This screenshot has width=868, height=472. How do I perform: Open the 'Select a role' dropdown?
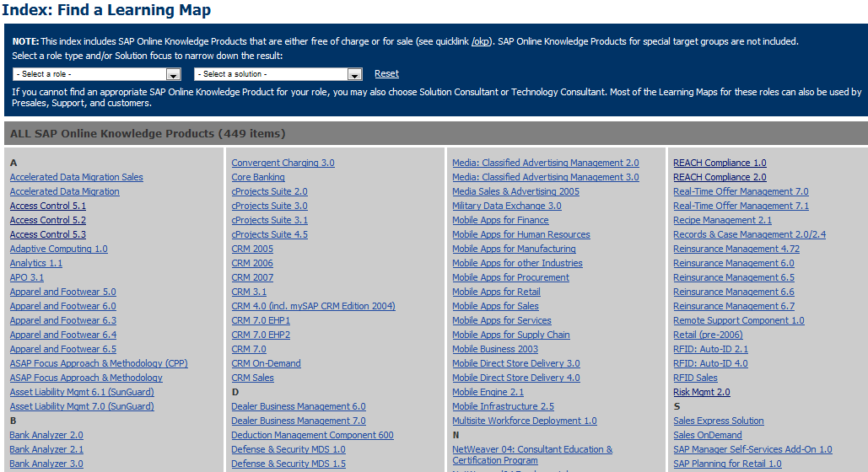[97, 74]
